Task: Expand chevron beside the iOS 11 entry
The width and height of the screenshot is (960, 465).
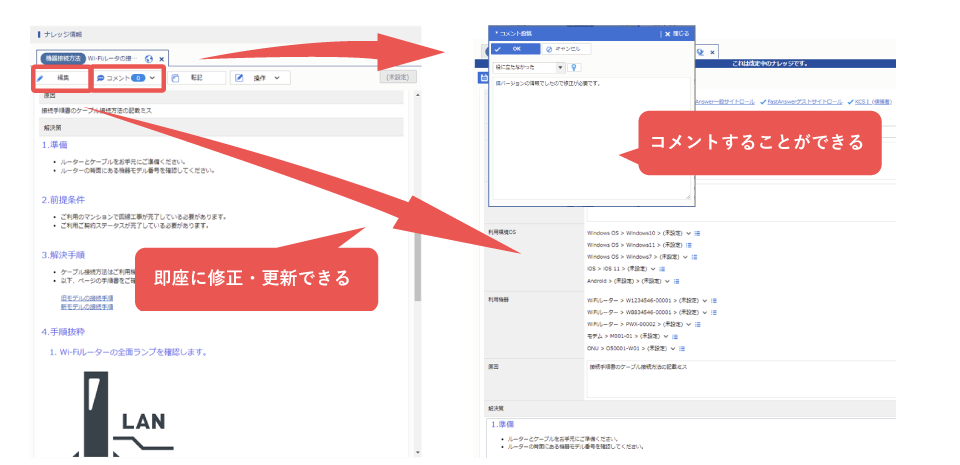Action: tap(654, 268)
